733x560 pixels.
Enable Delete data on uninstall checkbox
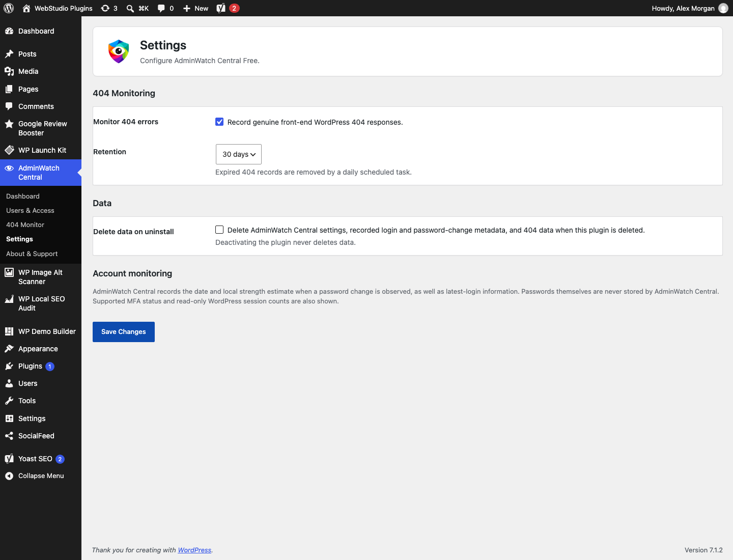tap(219, 230)
